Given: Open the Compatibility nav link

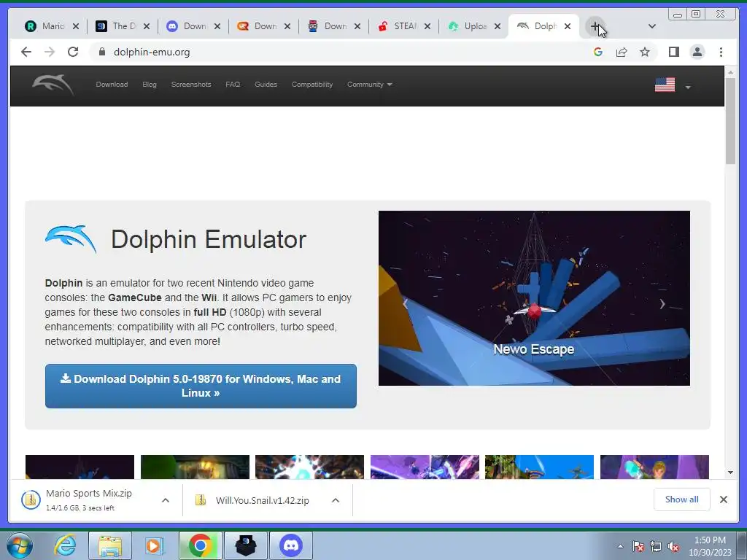Looking at the screenshot, I should click(x=312, y=85).
